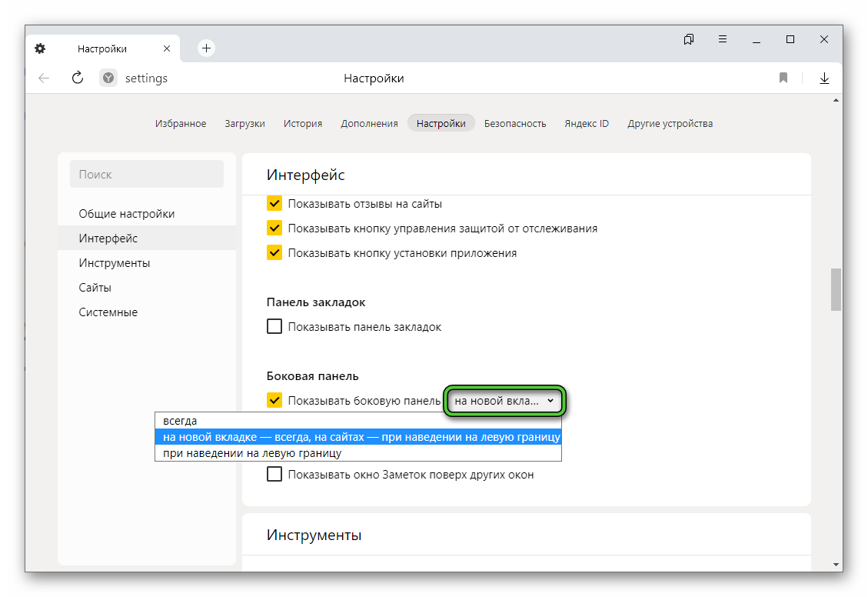
Task: Choose 'при наведении на левую границу' option
Action: (252, 453)
